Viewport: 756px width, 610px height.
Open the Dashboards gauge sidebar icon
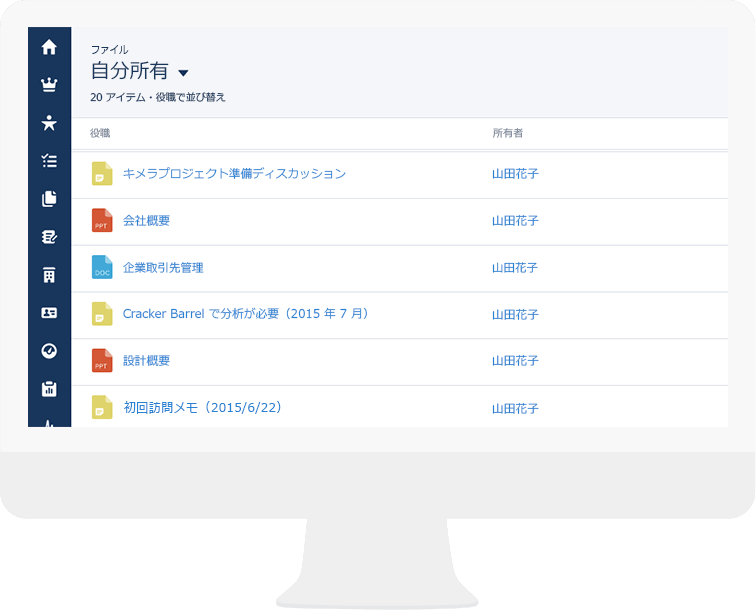pos(49,351)
